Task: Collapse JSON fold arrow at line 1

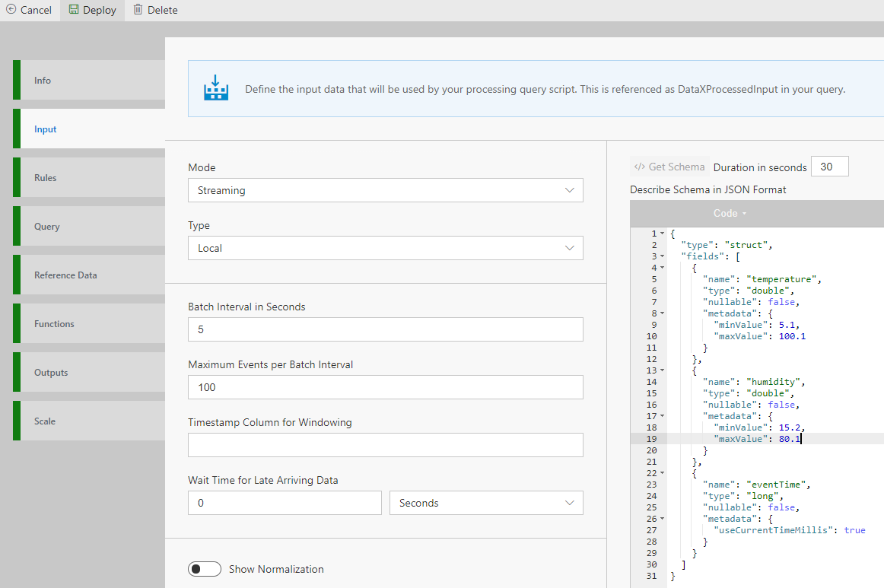Action: 663,234
